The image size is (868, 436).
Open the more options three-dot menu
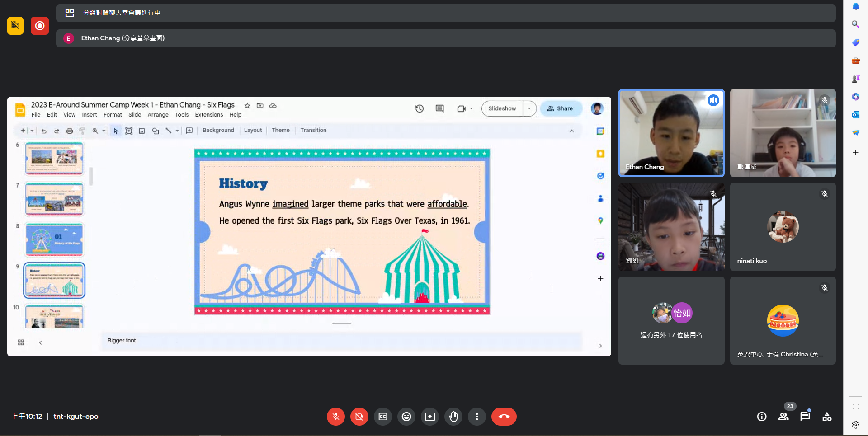coord(477,417)
